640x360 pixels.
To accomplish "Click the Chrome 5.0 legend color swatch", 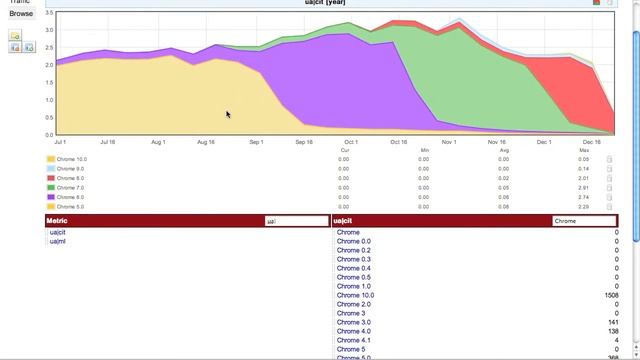I will pos(51,207).
